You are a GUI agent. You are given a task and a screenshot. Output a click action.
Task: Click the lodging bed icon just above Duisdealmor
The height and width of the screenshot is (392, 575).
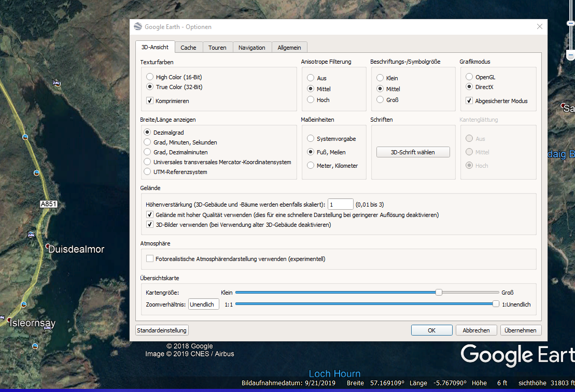point(31,235)
